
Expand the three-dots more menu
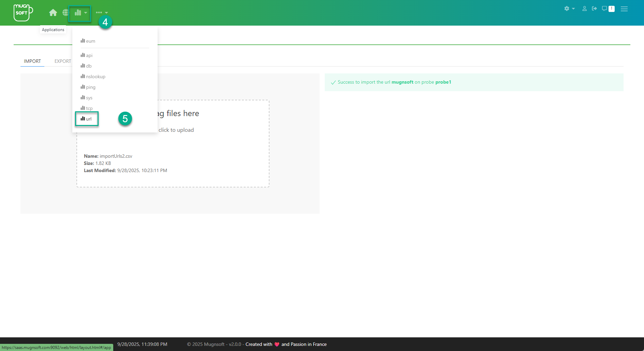(102, 13)
